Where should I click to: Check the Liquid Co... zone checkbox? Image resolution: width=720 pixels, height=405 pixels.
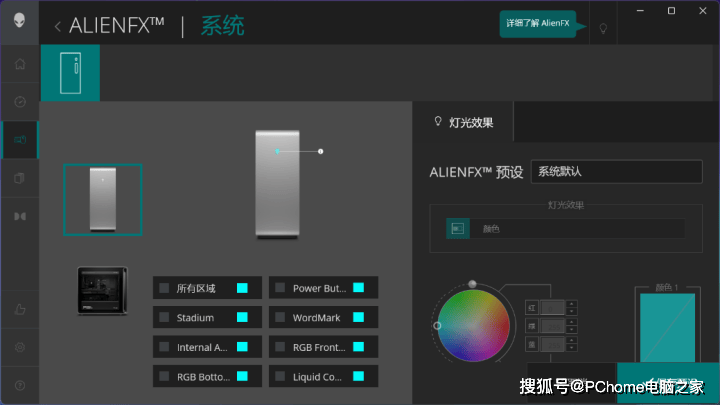280,376
